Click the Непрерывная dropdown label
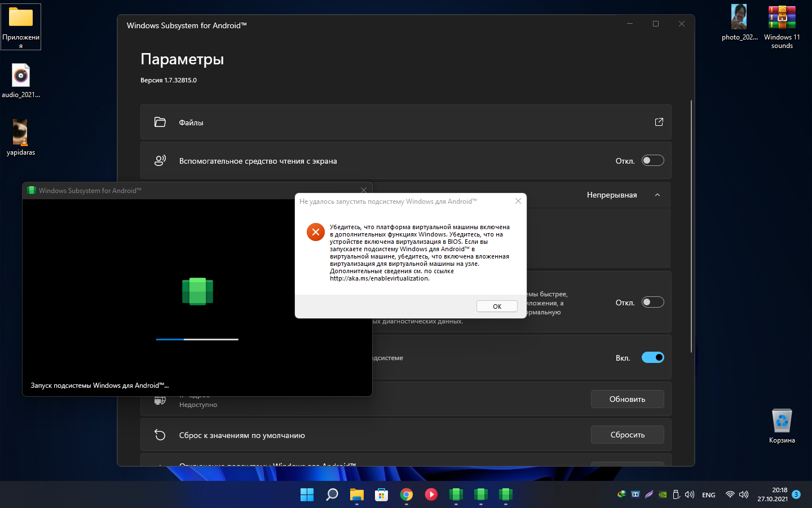The width and height of the screenshot is (812, 508). pos(612,195)
